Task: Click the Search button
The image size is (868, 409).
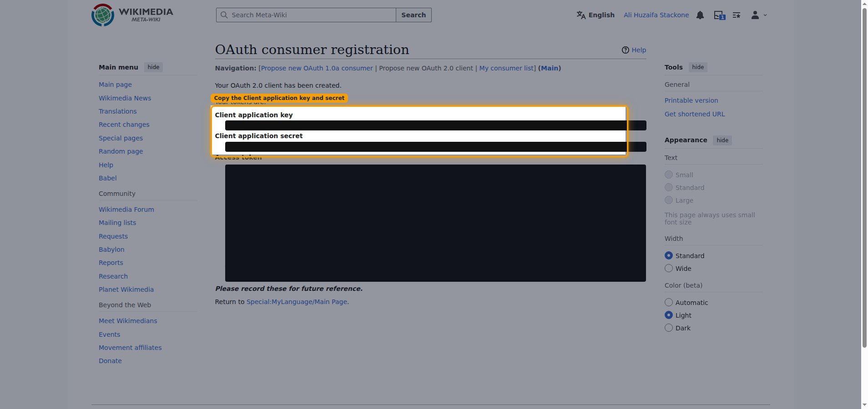Action: pos(414,15)
